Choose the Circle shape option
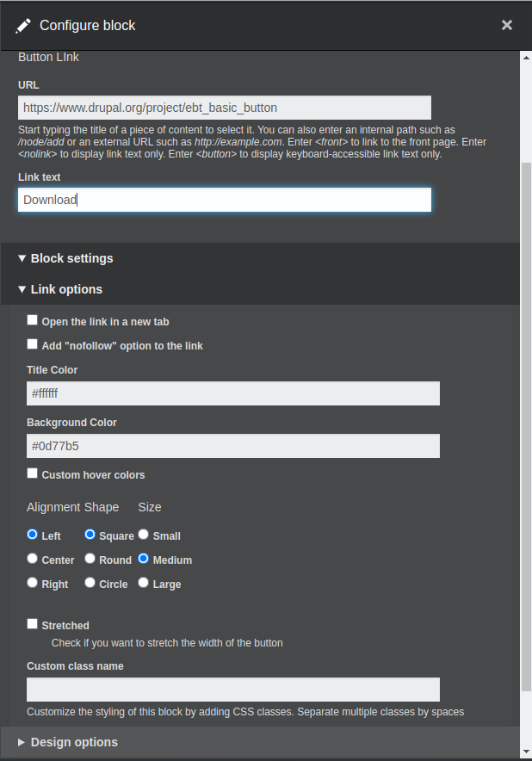The image size is (532, 761). pos(90,583)
